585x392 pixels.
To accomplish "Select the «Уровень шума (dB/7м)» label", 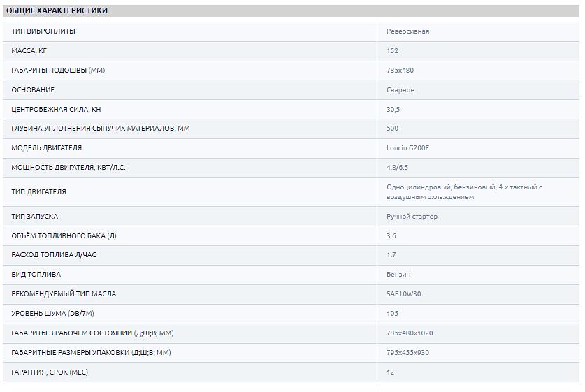I will point(52,314).
